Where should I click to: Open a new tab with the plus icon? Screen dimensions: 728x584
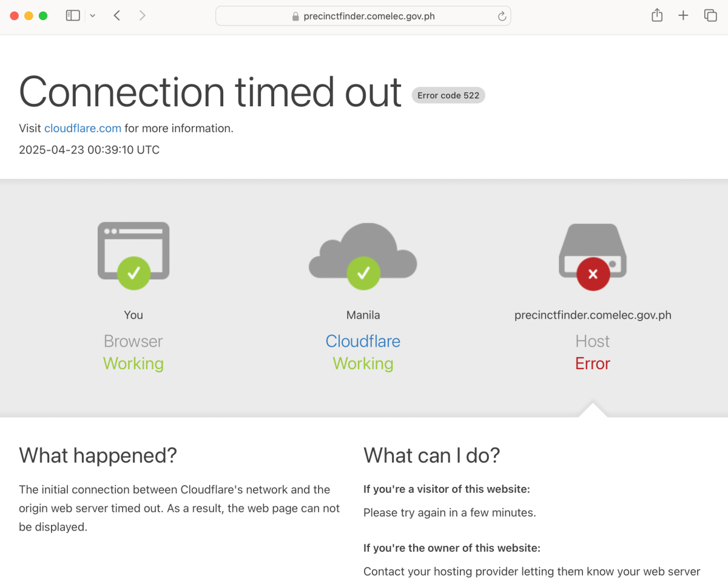tap(683, 16)
